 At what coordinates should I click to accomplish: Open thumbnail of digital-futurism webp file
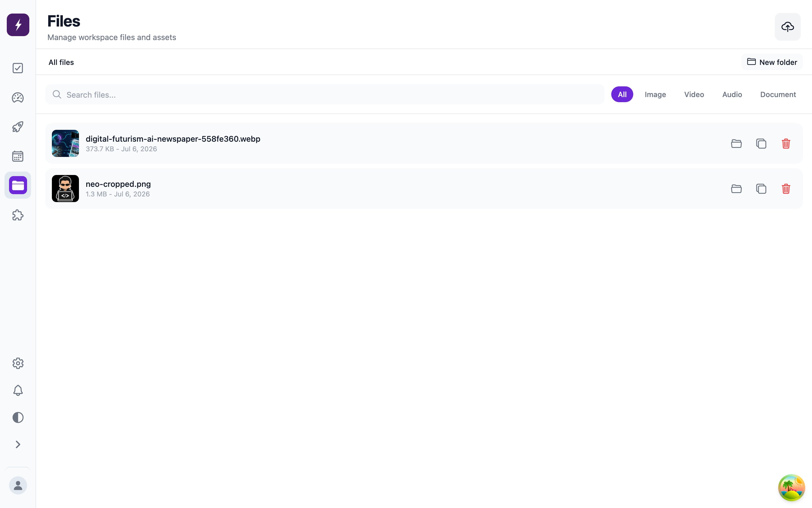65,143
